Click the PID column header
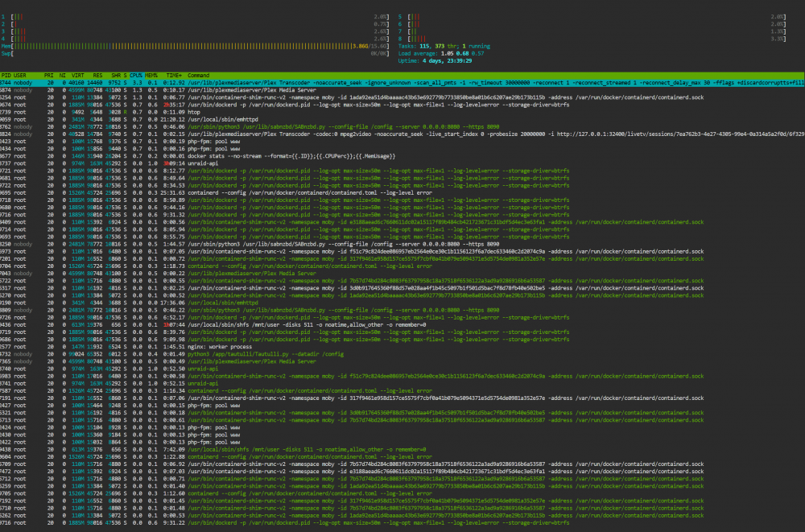 [6, 76]
